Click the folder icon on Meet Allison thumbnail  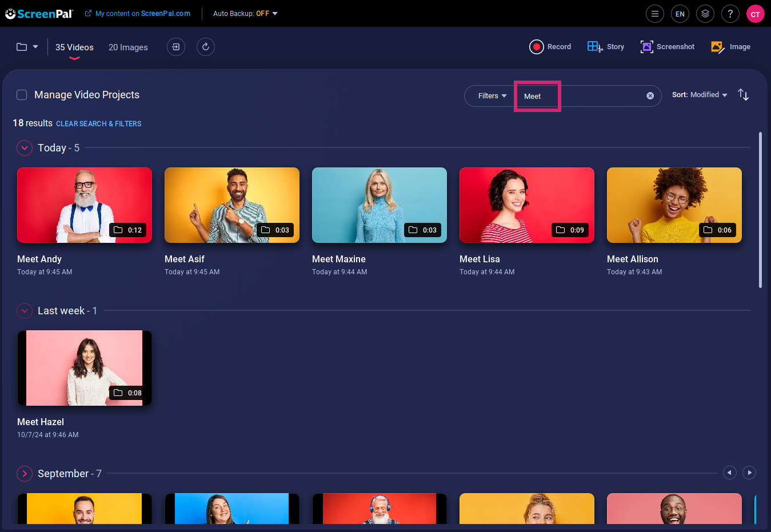tap(708, 230)
